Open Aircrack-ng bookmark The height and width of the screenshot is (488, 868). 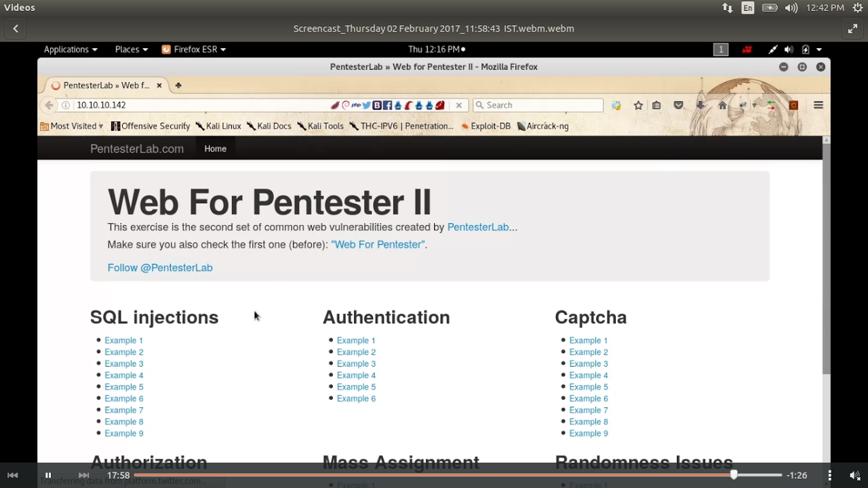pos(542,126)
